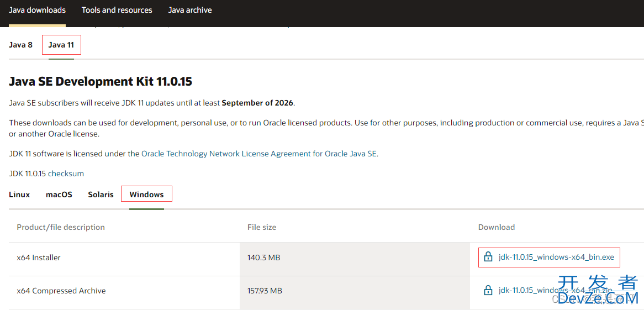Click the Product/file description column header
644x310 pixels.
[61, 227]
